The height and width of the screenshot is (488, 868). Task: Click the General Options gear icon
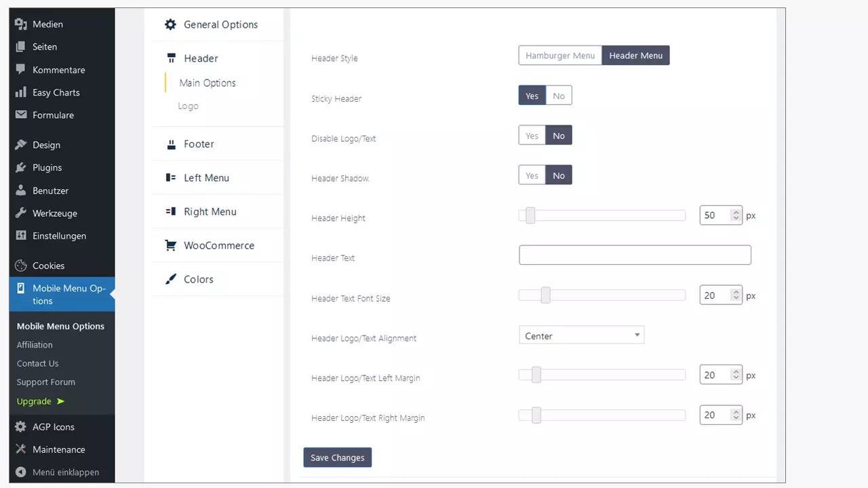point(171,24)
